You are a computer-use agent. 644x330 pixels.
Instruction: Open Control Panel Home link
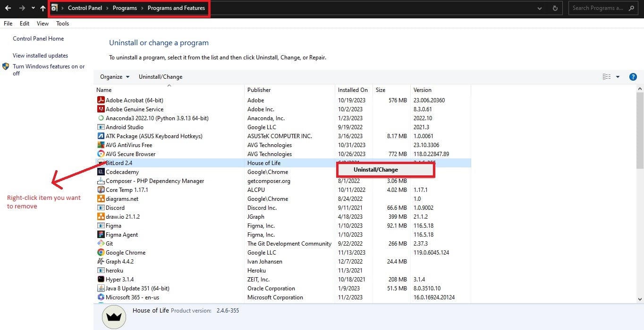(38, 39)
